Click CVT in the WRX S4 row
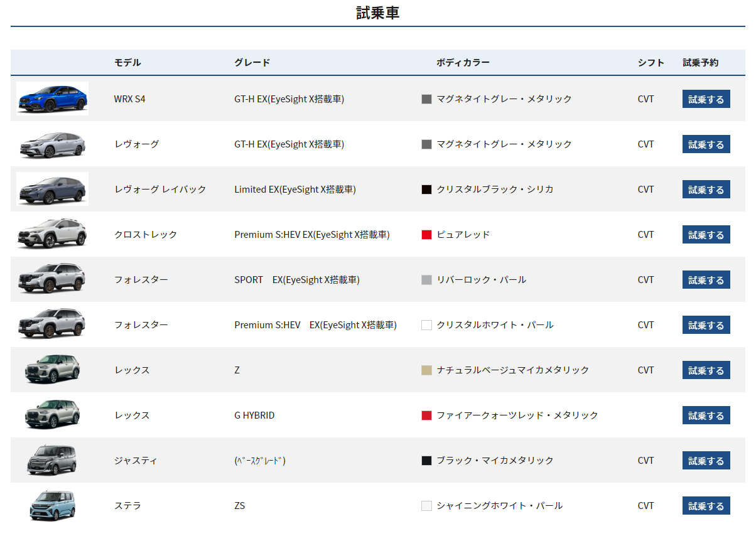 pos(646,99)
